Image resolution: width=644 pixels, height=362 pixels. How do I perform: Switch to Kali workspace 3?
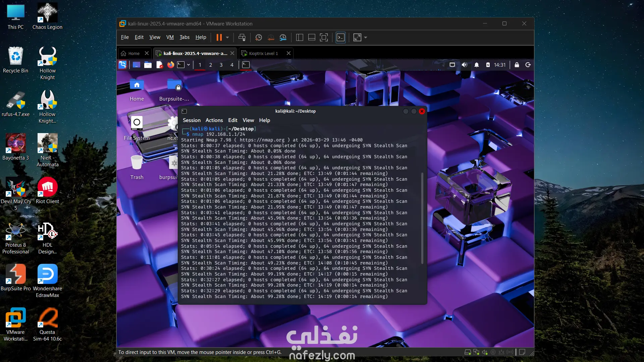(x=221, y=65)
